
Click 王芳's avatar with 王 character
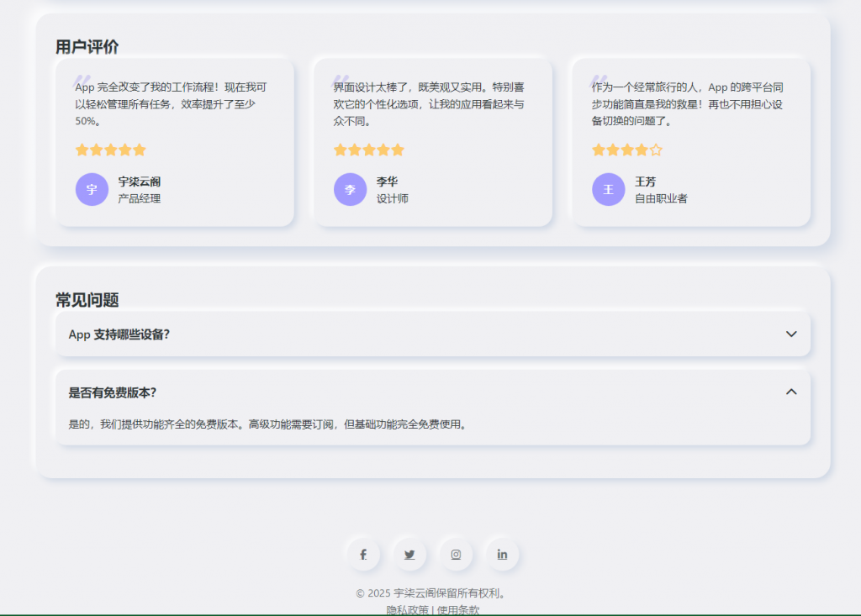point(608,189)
